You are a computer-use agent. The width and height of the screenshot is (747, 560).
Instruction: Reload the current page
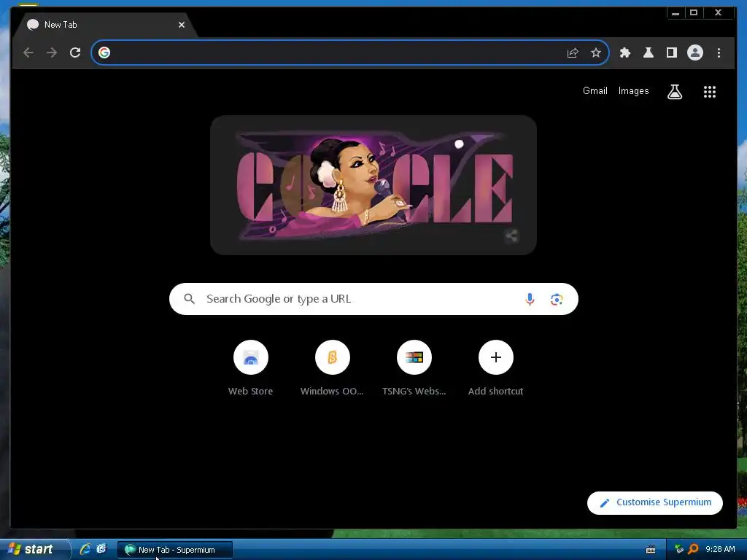(75, 52)
